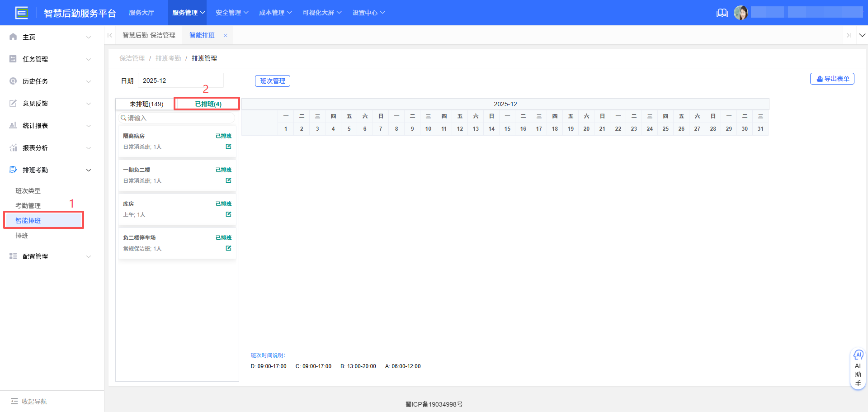
Task: Click the 2025-12 date input field
Action: click(x=180, y=80)
